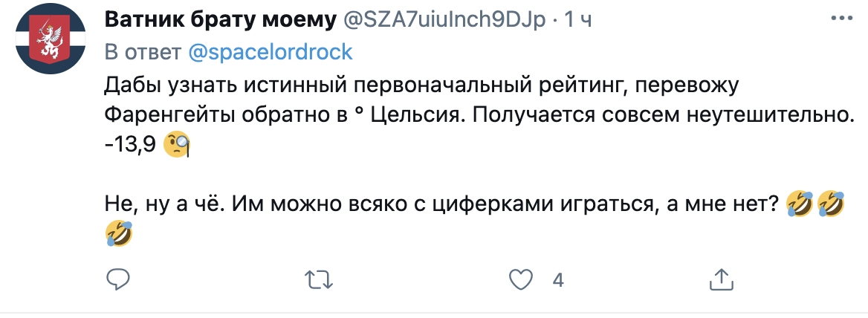Open profile via name "Ватник брату моему"
Image resolution: width=868 pixels, height=318 pixels.
pyautogui.click(x=221, y=20)
